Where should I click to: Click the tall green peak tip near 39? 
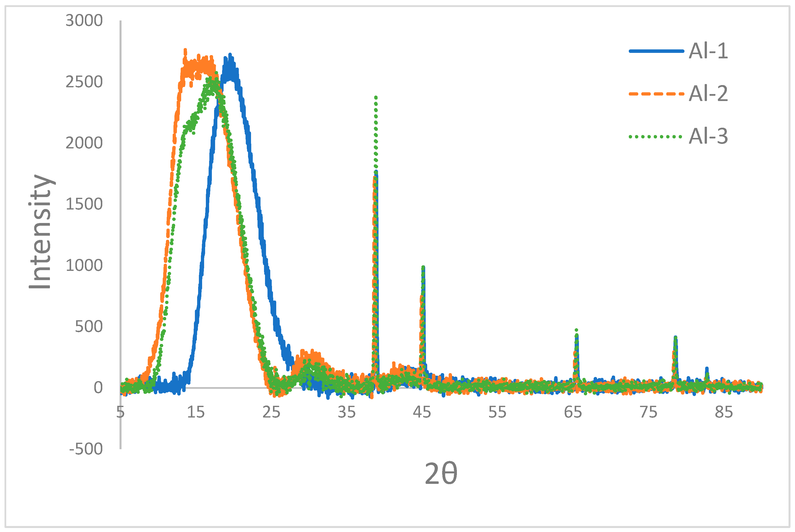coord(376,98)
